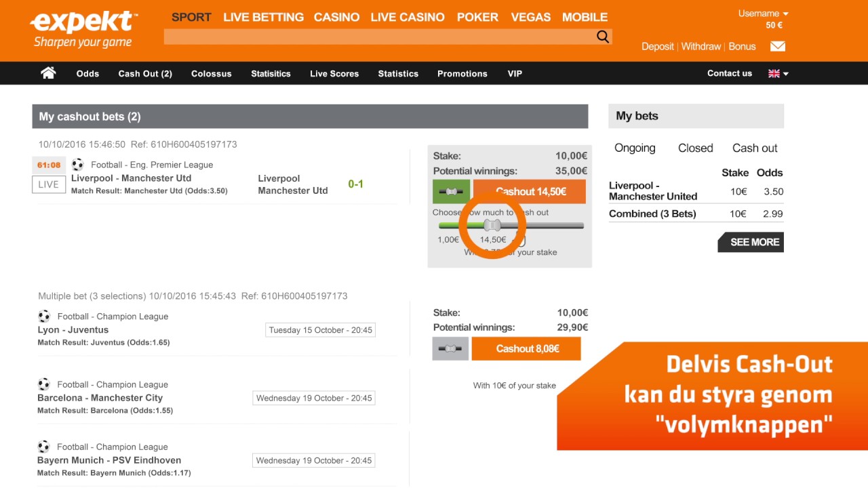The height and width of the screenshot is (488, 868).
Task: Open the MOBILE section
Action: (x=585, y=17)
